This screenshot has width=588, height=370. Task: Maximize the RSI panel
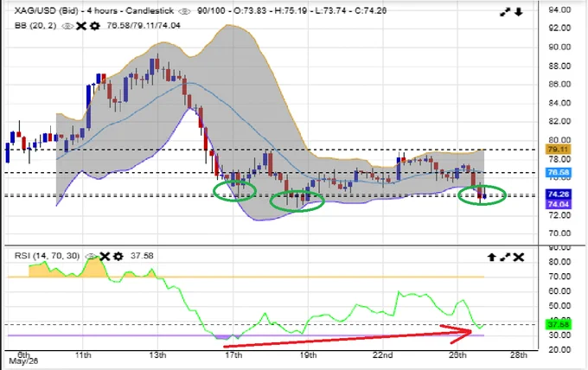point(505,257)
